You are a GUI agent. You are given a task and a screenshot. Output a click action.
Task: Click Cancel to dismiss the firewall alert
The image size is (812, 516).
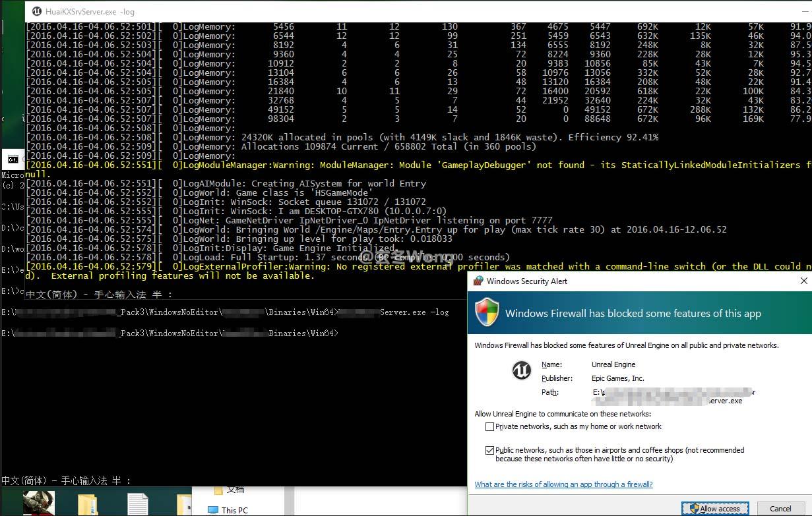pyautogui.click(x=781, y=509)
